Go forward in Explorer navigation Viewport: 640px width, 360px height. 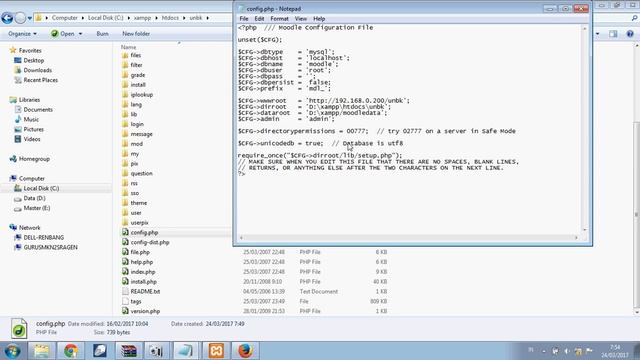(x=20, y=18)
